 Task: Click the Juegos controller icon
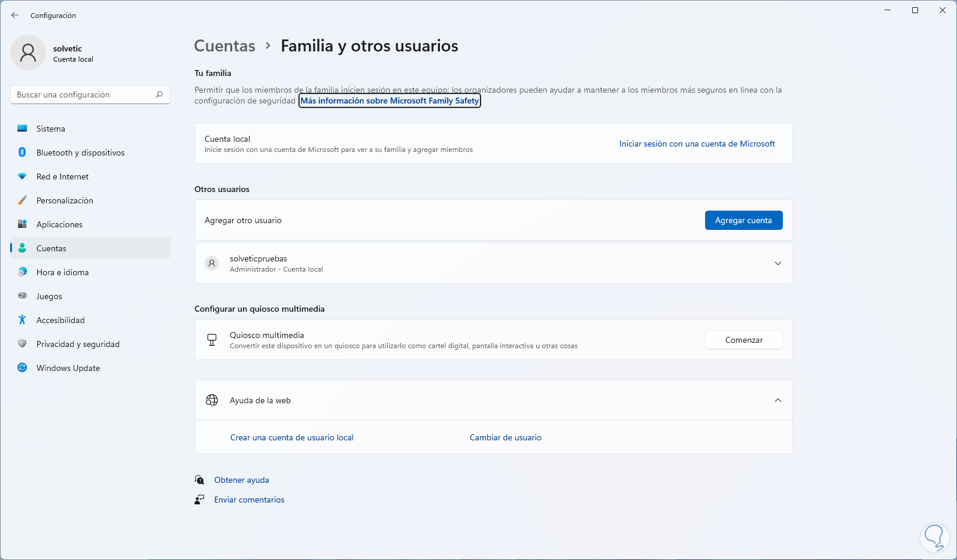[x=22, y=296]
